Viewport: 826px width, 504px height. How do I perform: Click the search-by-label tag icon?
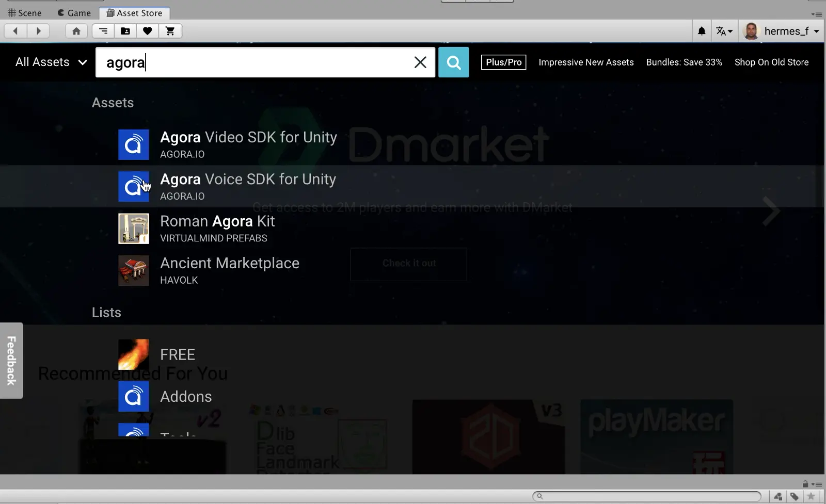(795, 496)
